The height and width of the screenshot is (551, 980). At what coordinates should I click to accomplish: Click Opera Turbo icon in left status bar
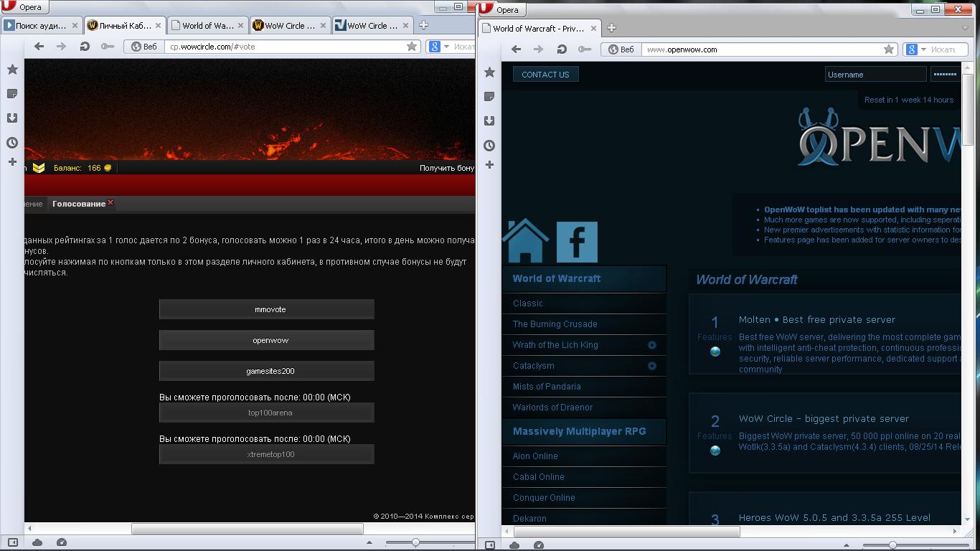(62, 542)
